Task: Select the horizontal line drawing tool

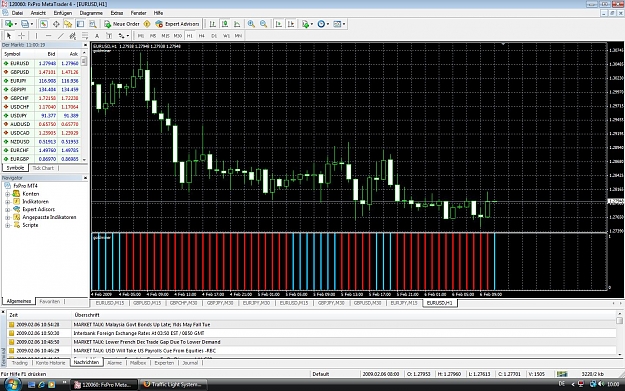Action: click(48, 36)
